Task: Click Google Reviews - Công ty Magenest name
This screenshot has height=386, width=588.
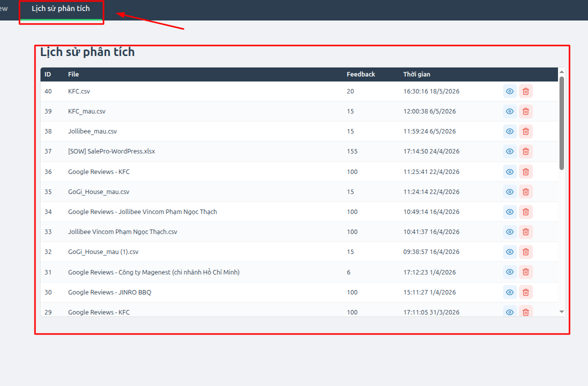Action: pos(154,272)
